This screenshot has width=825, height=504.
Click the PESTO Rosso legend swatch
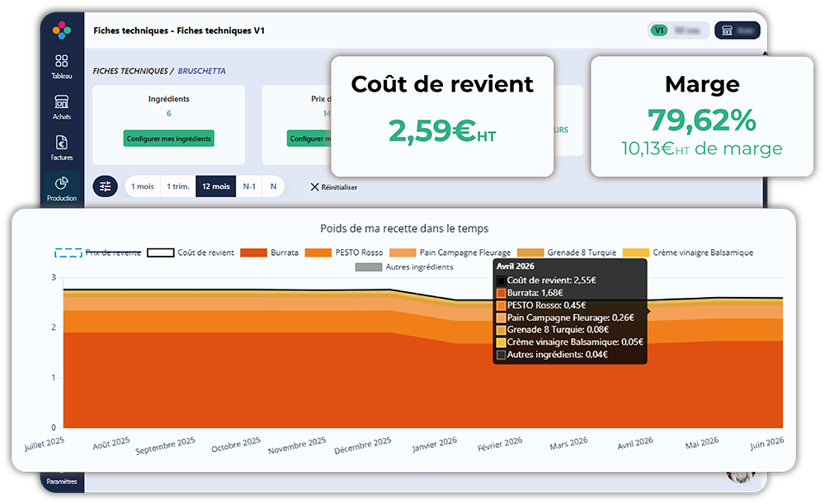click(318, 252)
